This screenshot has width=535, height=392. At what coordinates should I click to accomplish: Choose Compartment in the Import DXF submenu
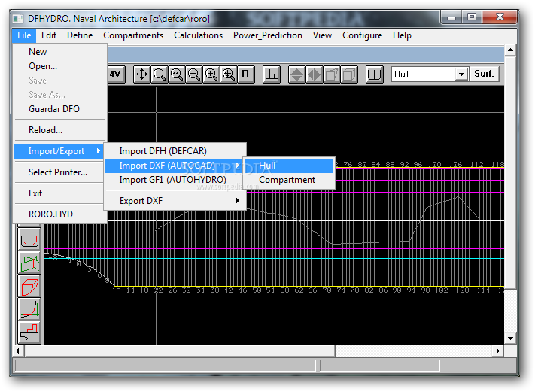click(289, 180)
